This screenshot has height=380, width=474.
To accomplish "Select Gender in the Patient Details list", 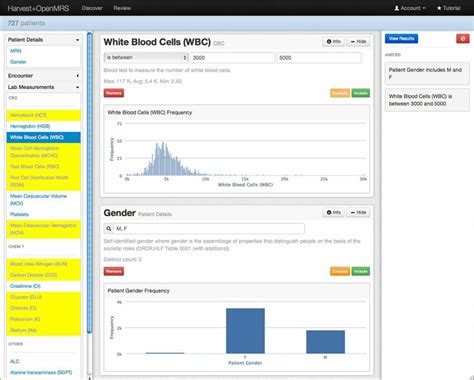I will pos(18,62).
